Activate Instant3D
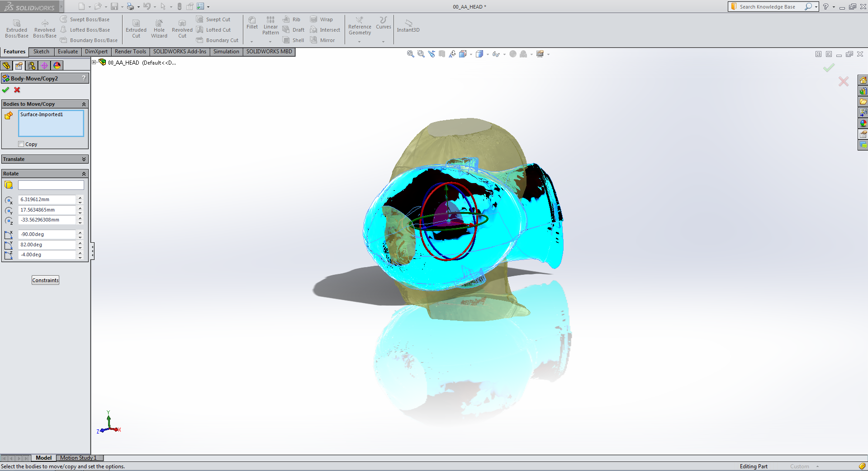The height and width of the screenshot is (471, 868). (408, 26)
